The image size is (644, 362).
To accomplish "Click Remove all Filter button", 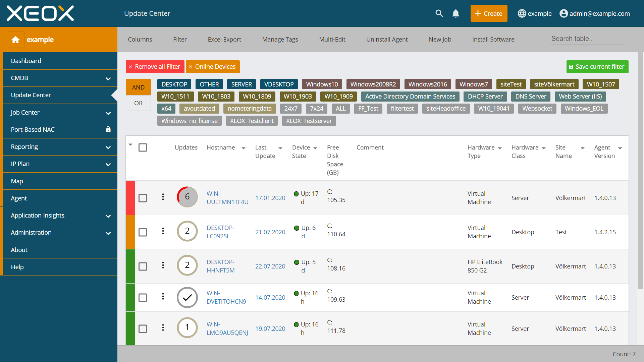I will tap(154, 67).
